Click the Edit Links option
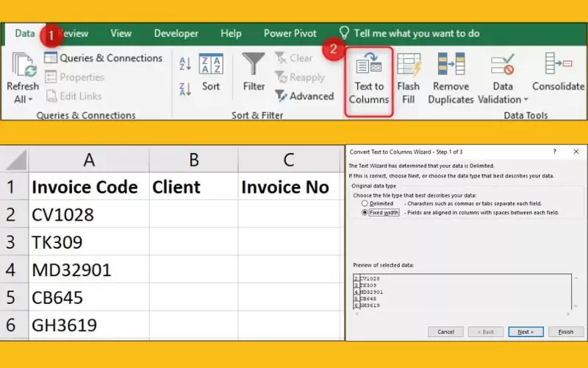 (x=74, y=96)
